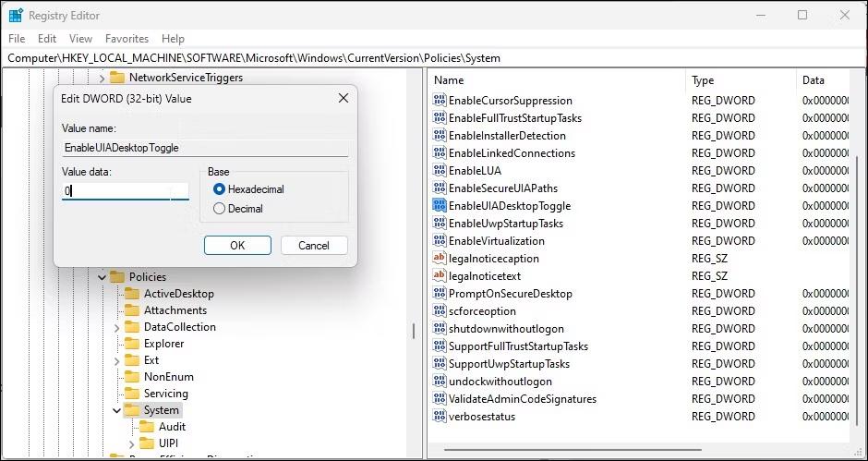Screen dimensions: 868x461
Task: Click the EnableLUA DWORD value icon
Action: tap(439, 171)
